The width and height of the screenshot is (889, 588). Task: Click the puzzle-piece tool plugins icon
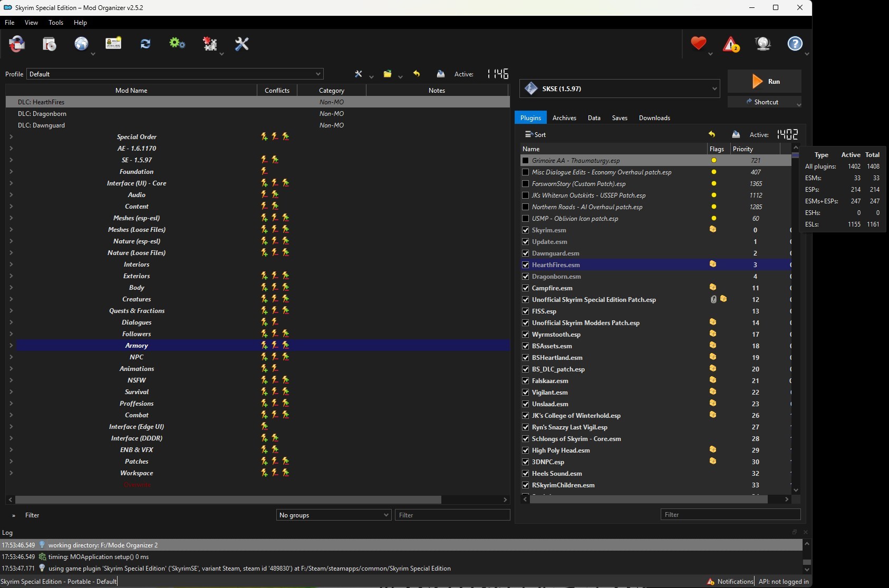(210, 44)
